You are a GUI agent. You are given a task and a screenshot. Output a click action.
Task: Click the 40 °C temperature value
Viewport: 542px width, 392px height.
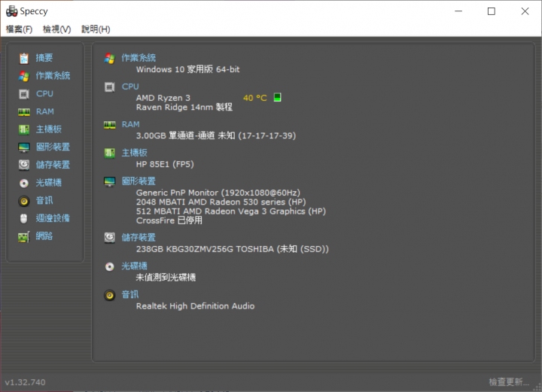click(x=255, y=98)
